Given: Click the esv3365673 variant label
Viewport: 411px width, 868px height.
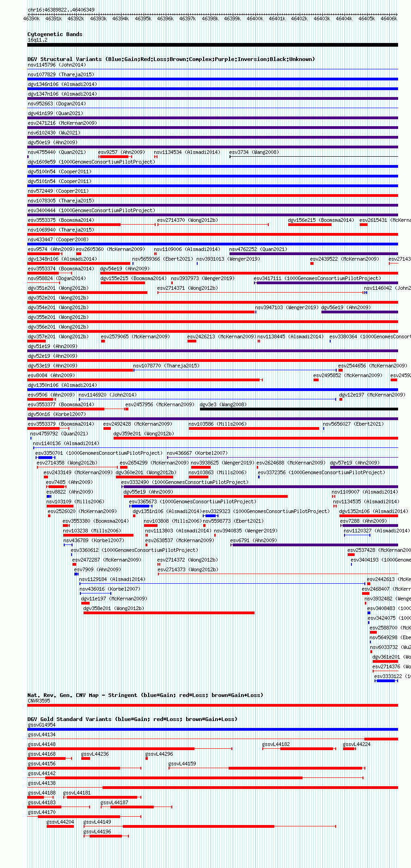Looking at the screenshot, I should (x=193, y=501).
